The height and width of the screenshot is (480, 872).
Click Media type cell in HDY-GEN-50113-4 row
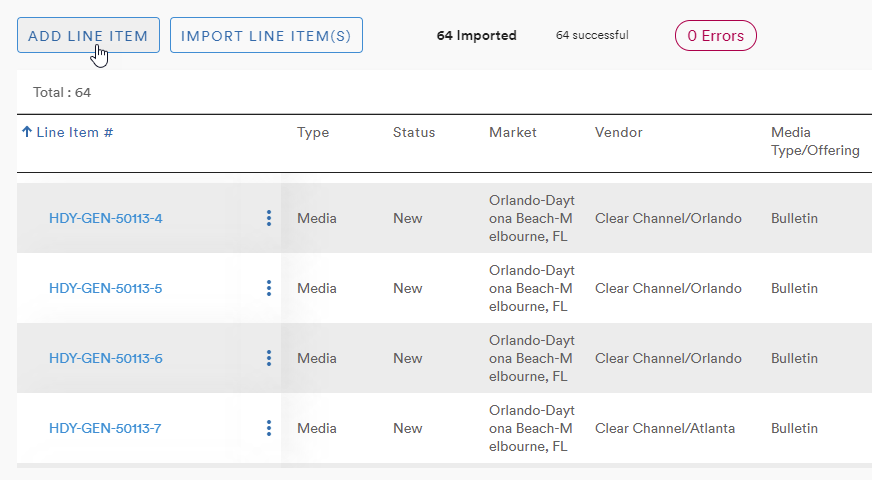click(x=316, y=218)
